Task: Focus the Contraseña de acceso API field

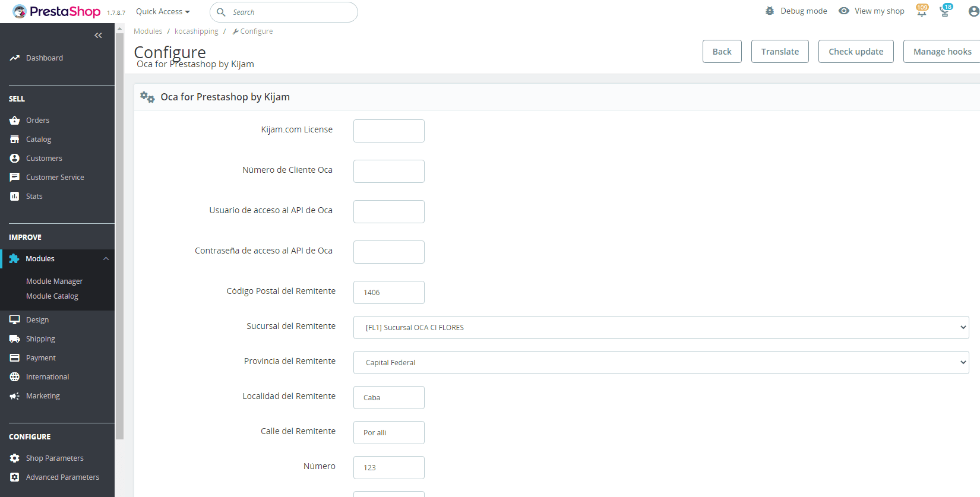Action: coord(389,252)
